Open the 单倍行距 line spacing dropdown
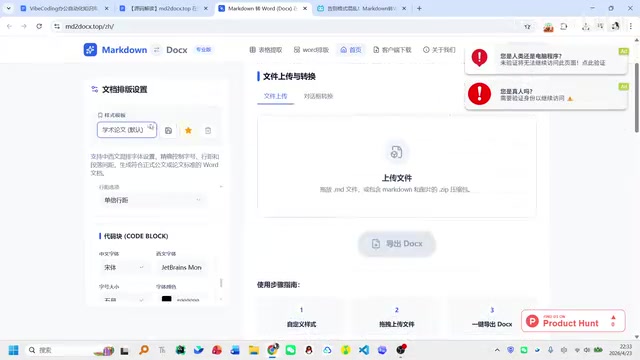This screenshot has height=360, width=640. click(x=152, y=200)
